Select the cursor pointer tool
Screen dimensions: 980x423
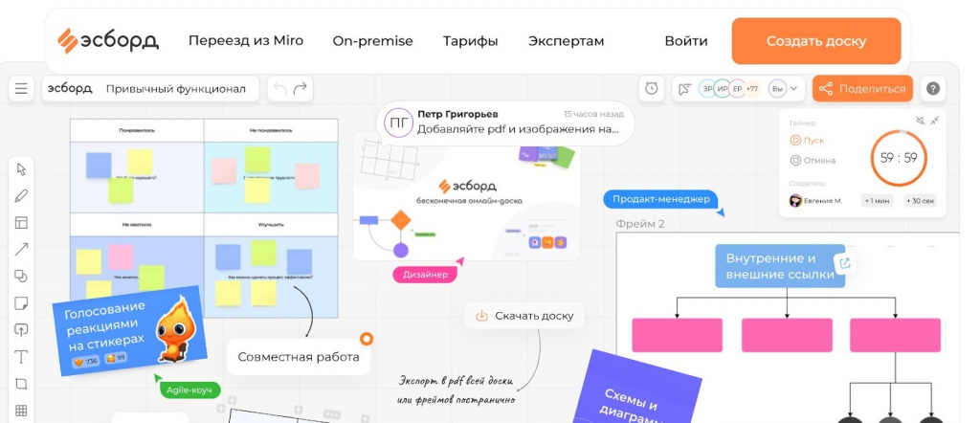[x=21, y=169]
